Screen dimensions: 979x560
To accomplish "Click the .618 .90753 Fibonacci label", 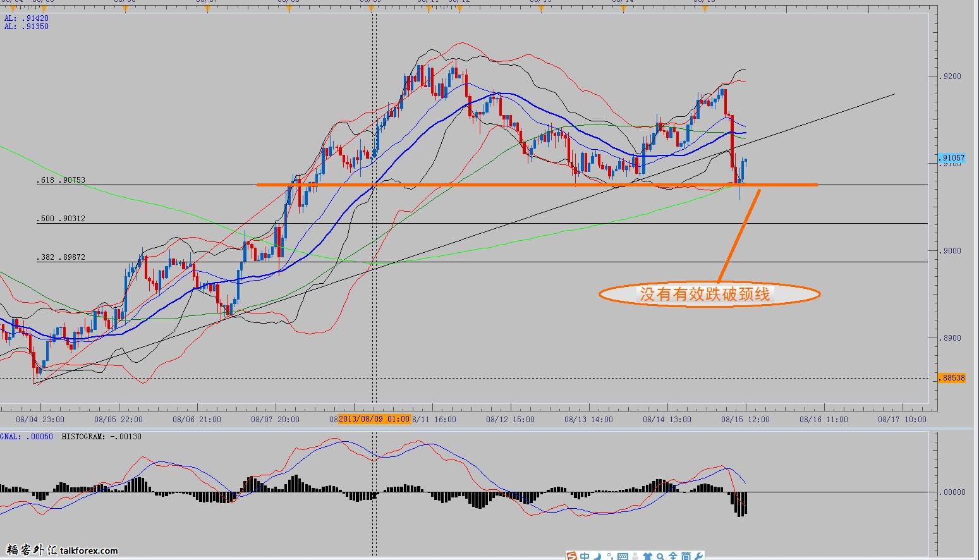I will click(61, 180).
